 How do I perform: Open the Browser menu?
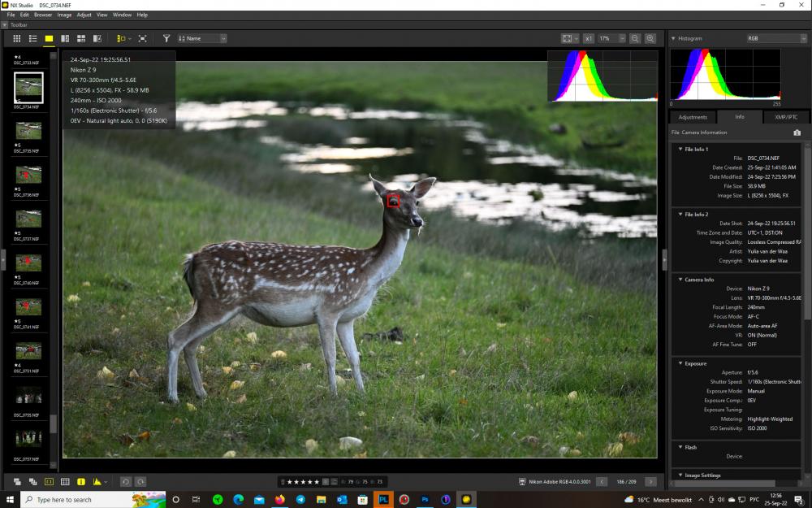(x=43, y=15)
